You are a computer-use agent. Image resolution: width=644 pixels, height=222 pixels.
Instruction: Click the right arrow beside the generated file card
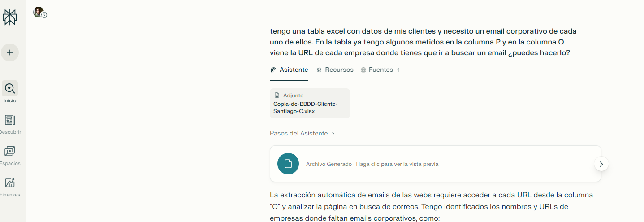click(601, 164)
